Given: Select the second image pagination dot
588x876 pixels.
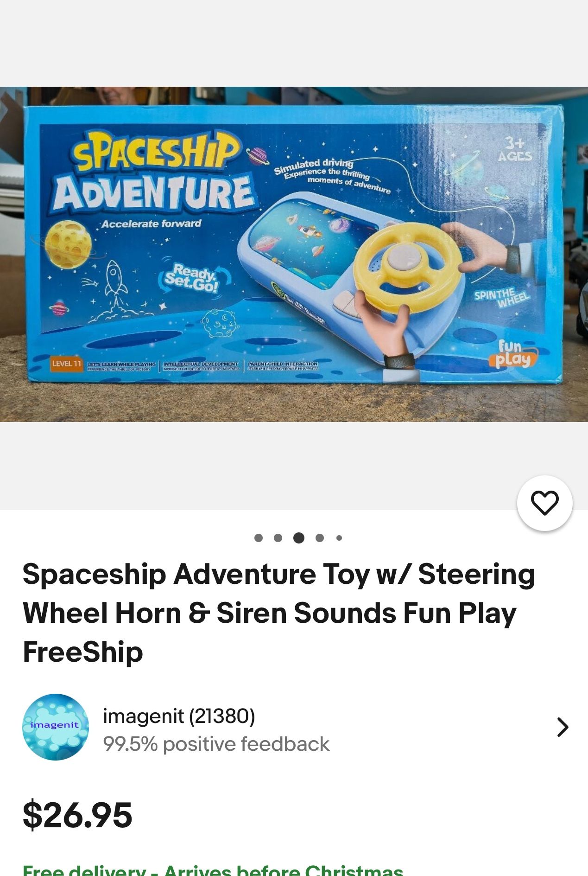Looking at the screenshot, I should click(x=278, y=538).
